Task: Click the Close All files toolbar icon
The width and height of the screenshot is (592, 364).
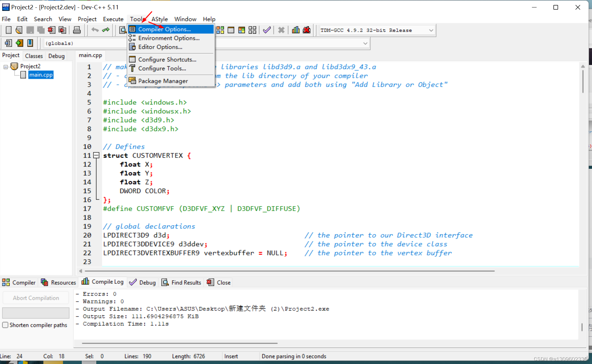Action: [x=62, y=30]
